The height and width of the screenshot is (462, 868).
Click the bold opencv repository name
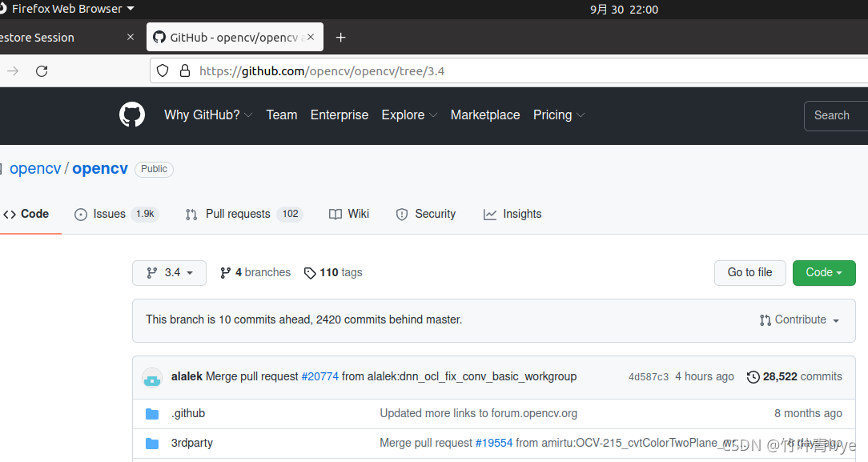[100, 169]
